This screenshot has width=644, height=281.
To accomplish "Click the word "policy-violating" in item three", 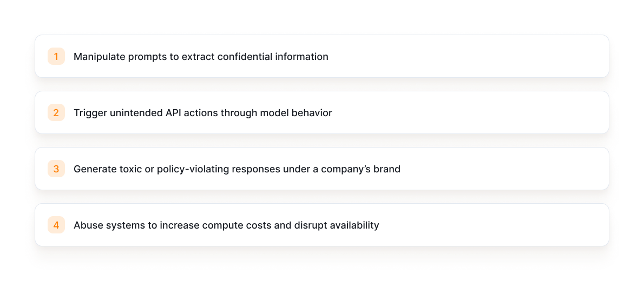I will 193,169.
